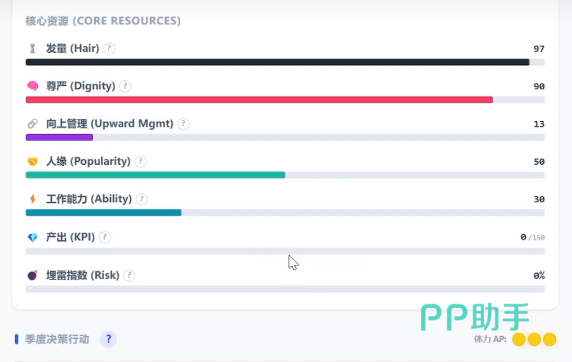The image size is (572, 362).
Task: Click the blue help button by 季度决策行动
Action: (108, 339)
